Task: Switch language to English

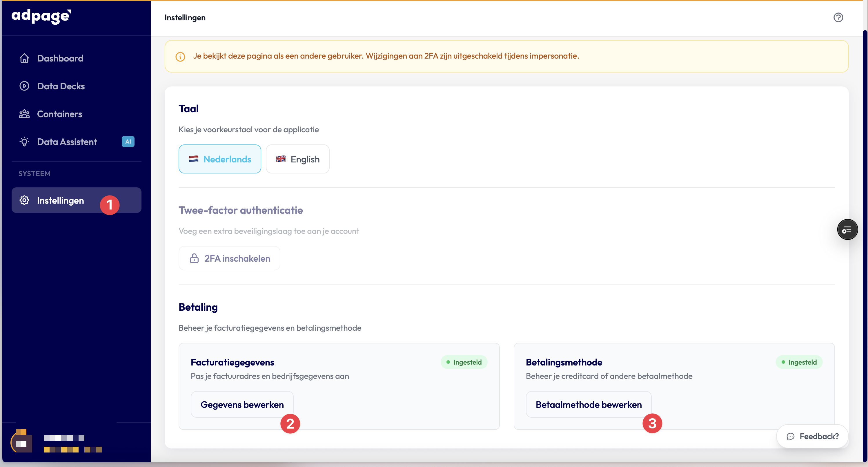Action: point(297,159)
